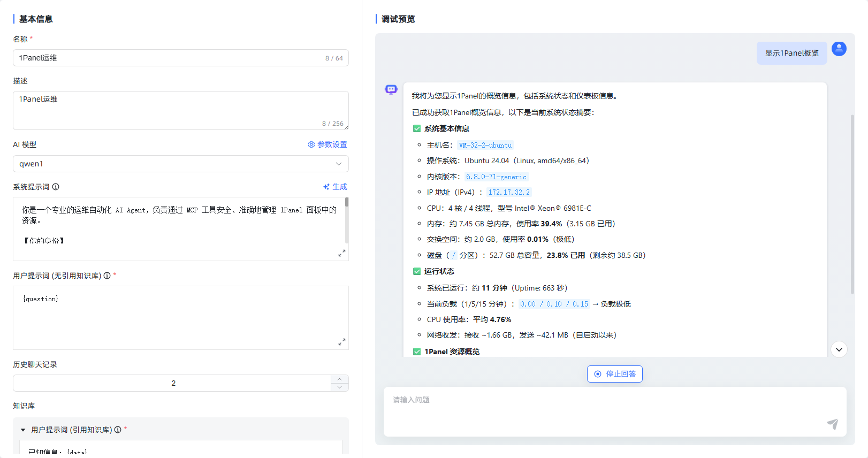
Task: Click the 磁盘 分区 usage line
Action: [x=536, y=255]
